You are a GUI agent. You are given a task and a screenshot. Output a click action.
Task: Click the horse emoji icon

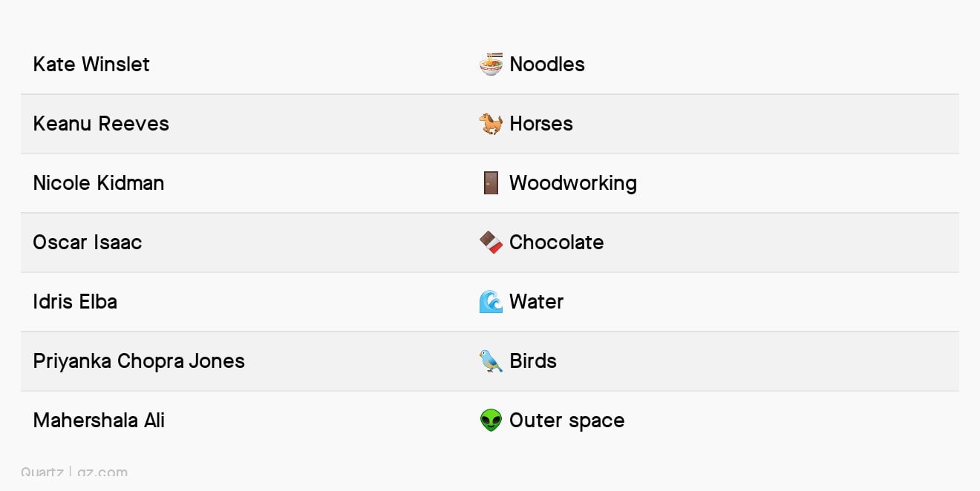(491, 124)
